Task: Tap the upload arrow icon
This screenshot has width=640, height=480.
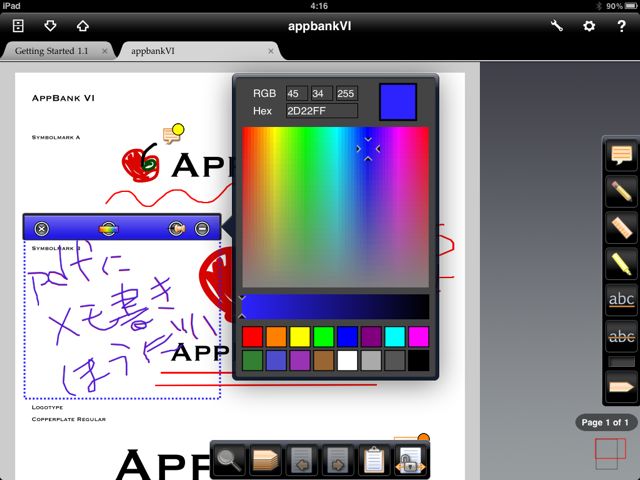Action: (x=83, y=26)
